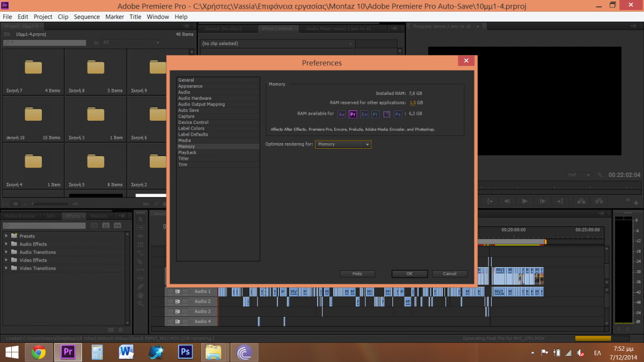Screen dimensions: 644x362
Task: Close the Preferences dialog
Action: (466, 61)
